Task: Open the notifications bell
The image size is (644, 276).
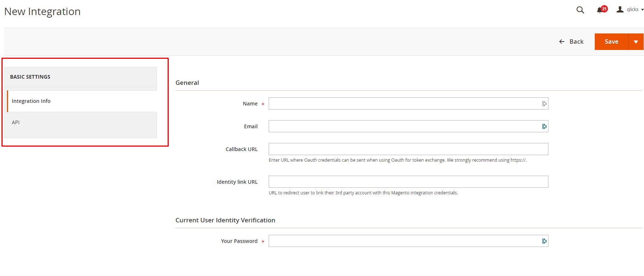Action: coord(600,10)
